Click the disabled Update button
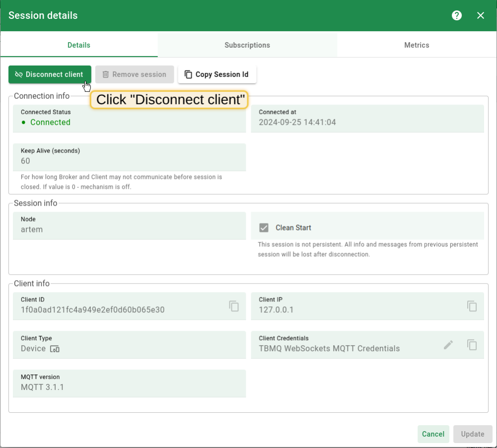This screenshot has height=448, width=497. coord(472,434)
